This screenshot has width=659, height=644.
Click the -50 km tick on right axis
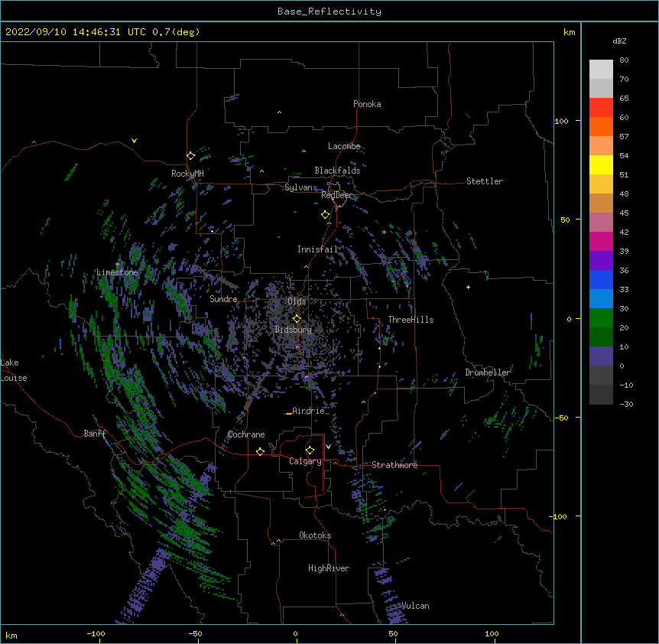561,418
